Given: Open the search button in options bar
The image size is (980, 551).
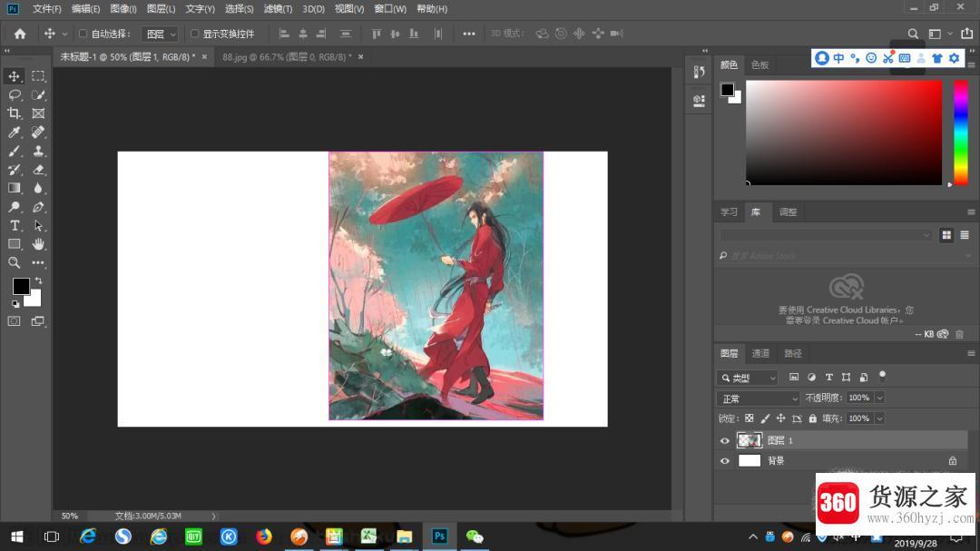Looking at the screenshot, I should pyautogui.click(x=913, y=34).
